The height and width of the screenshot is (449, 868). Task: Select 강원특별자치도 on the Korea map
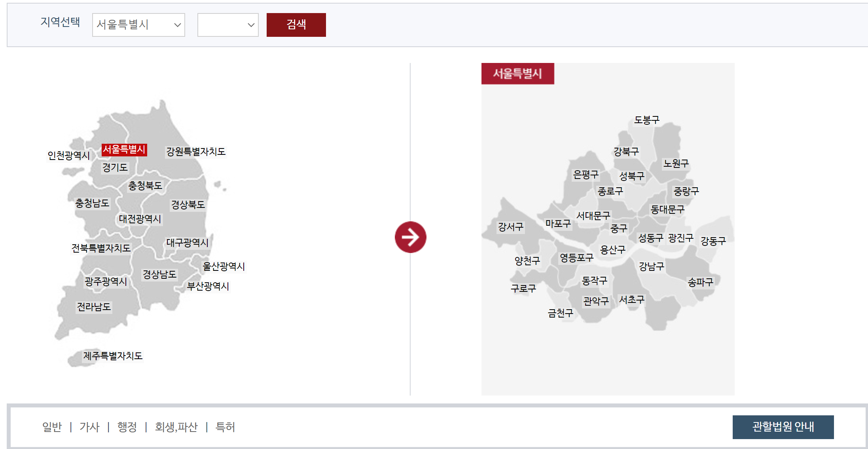(195, 152)
